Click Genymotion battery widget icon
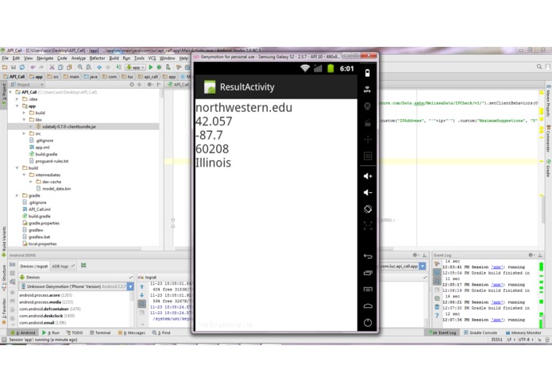The image size is (552, 392). (x=368, y=73)
